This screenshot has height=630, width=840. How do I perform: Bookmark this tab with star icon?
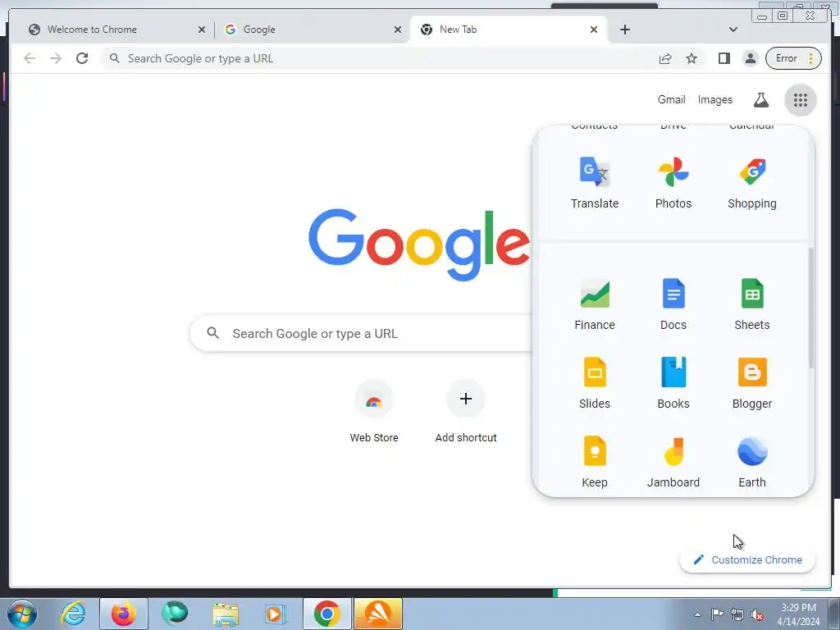click(692, 58)
